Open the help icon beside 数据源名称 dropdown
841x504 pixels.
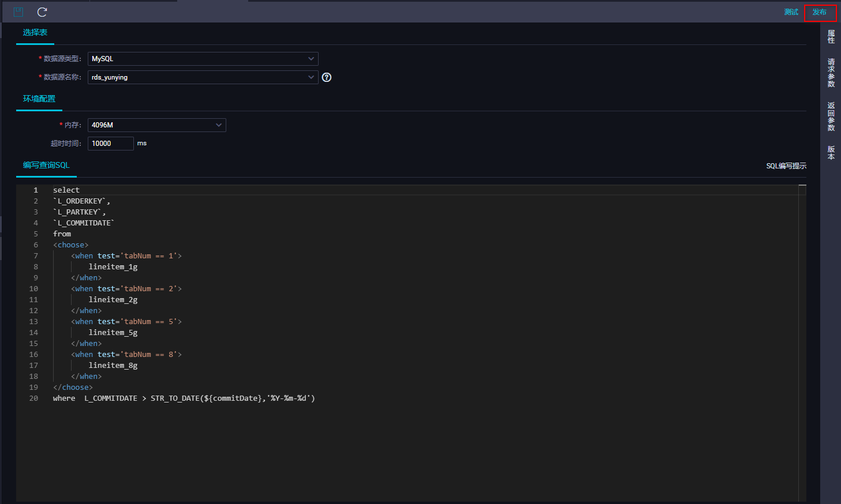tap(326, 77)
